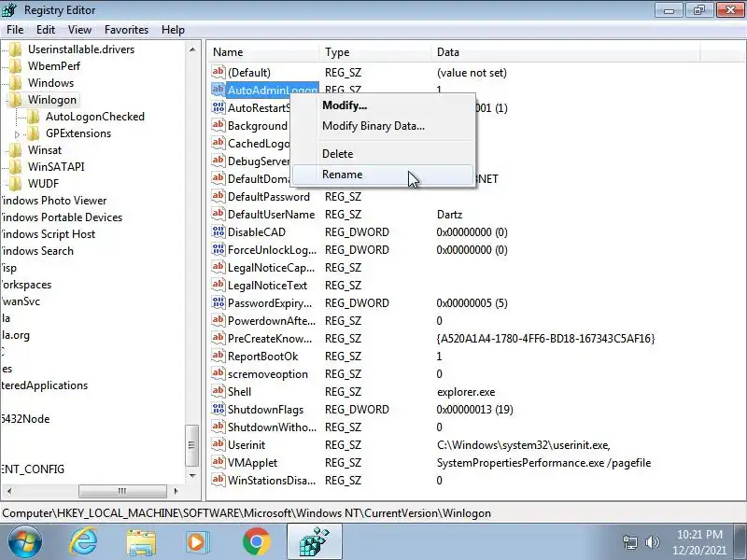Screen dimensions: 747x560
Task: Click the tree horizontal scroll left arrow
Action: pos(9,491)
